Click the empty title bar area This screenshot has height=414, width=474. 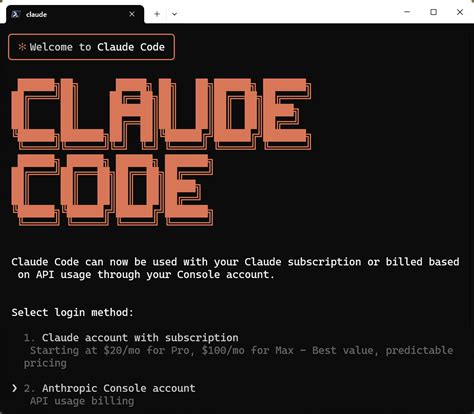287,12
